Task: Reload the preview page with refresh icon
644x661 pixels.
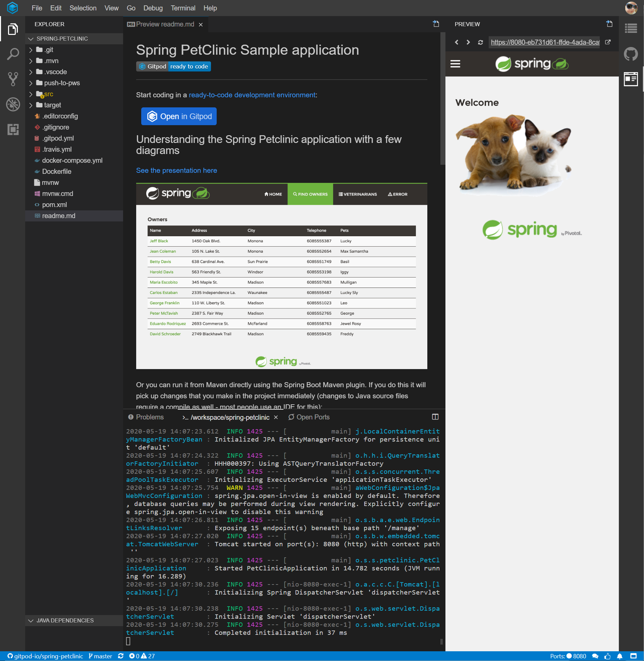Action: pyautogui.click(x=480, y=42)
